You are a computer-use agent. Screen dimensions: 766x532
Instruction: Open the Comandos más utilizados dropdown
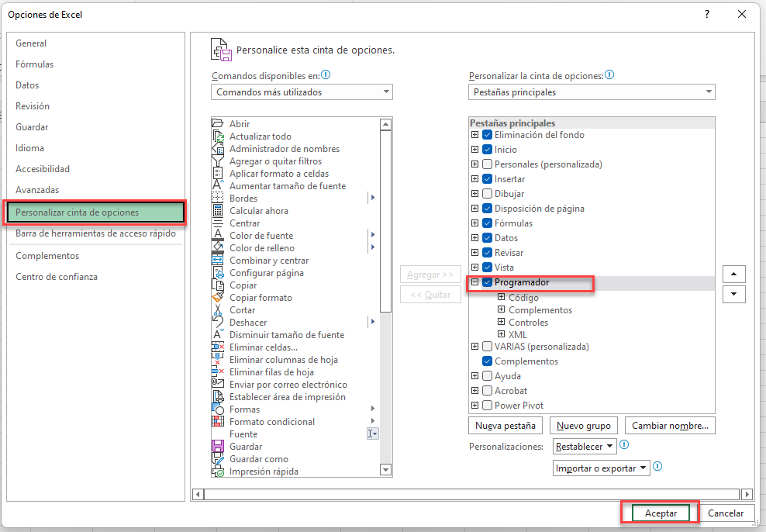pos(302,92)
